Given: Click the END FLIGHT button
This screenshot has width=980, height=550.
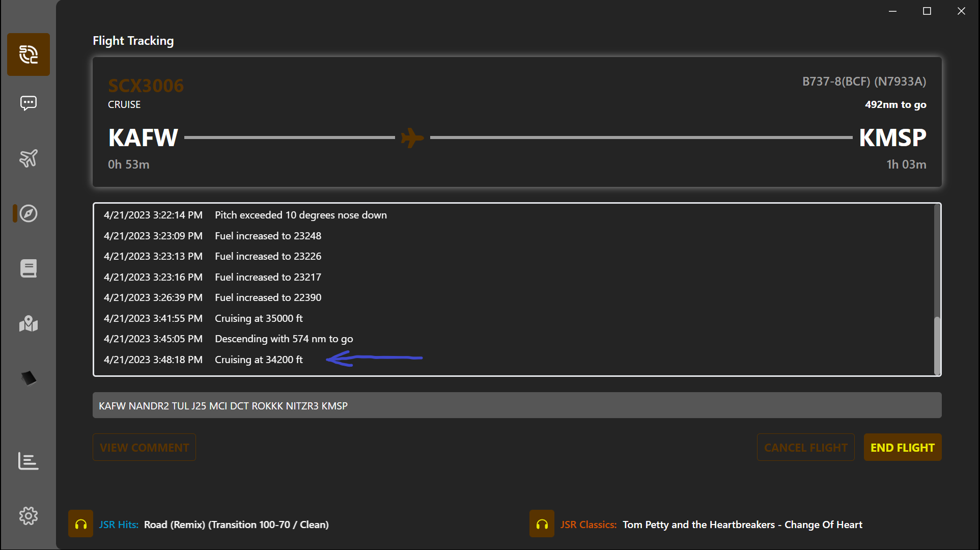Looking at the screenshot, I should [902, 448].
